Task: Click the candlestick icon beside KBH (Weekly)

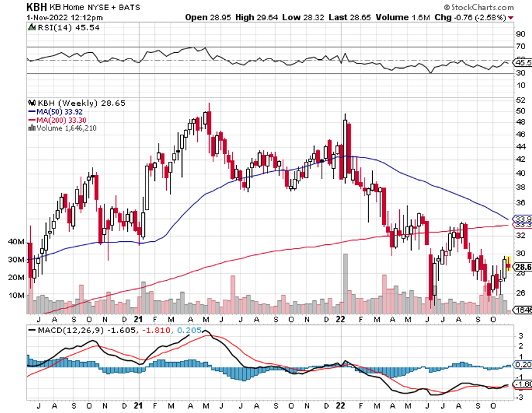Action: tap(32, 103)
